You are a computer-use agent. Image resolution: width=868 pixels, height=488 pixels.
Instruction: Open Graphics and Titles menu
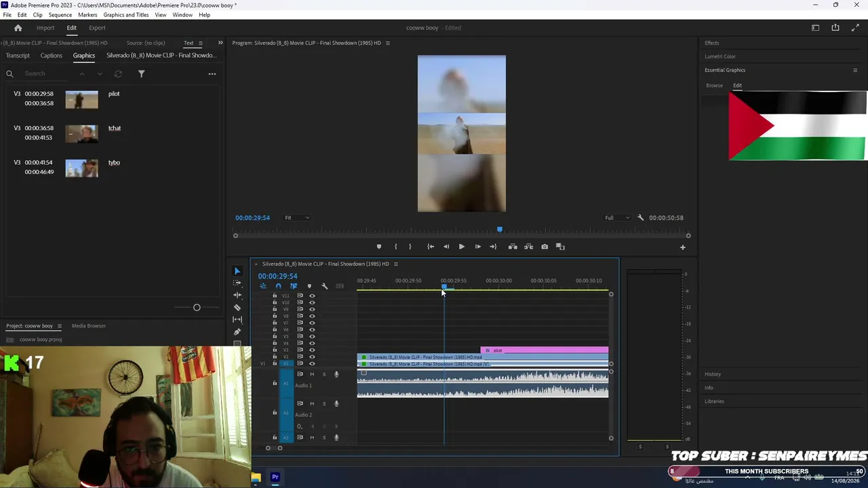pyautogui.click(x=126, y=15)
